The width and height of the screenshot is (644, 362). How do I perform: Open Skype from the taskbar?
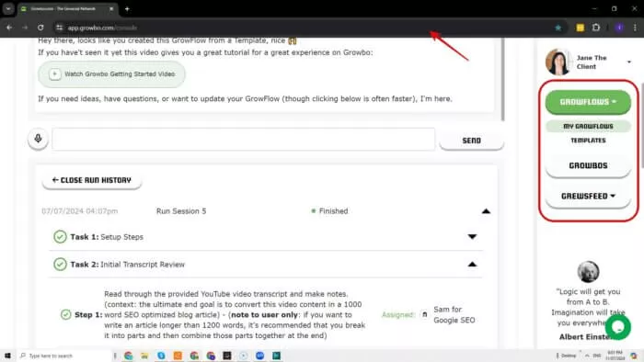(x=161, y=356)
